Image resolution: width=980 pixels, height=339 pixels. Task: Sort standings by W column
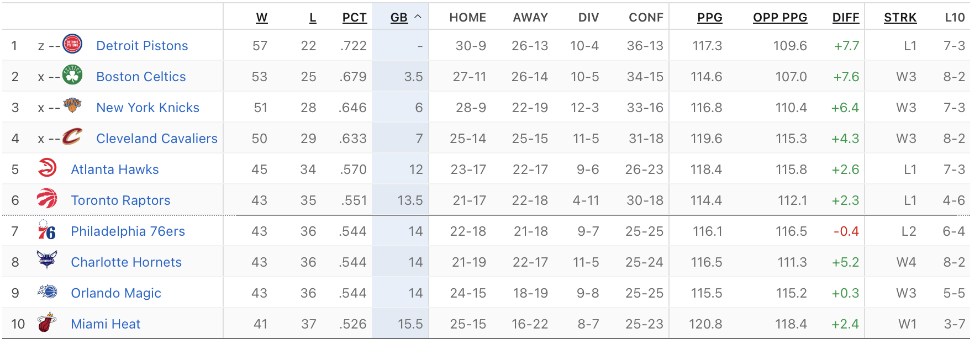[x=262, y=18]
